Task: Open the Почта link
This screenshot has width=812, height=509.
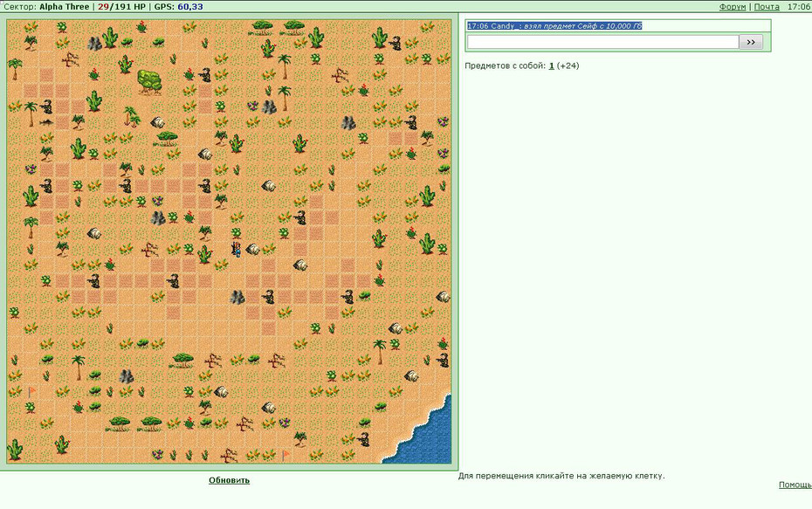Action: click(767, 7)
